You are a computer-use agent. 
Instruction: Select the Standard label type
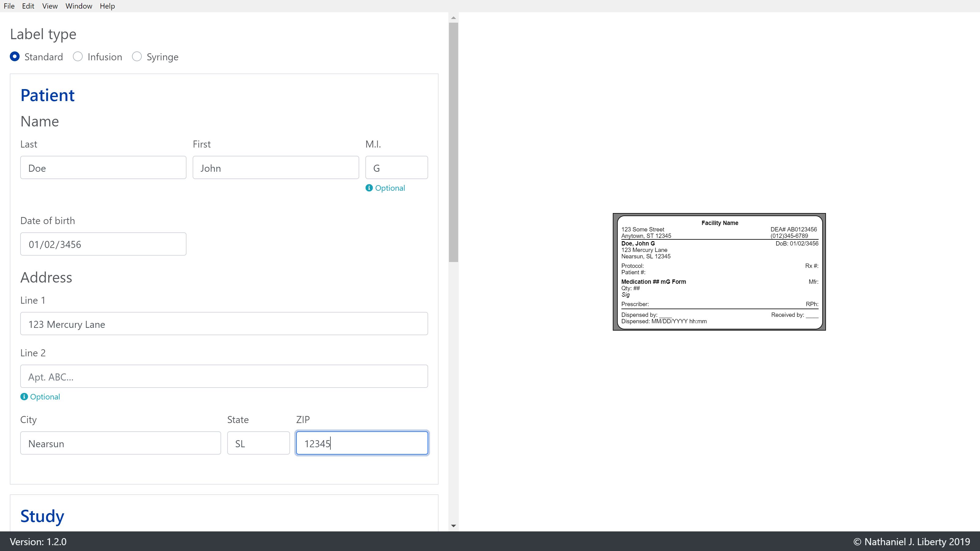click(x=15, y=56)
